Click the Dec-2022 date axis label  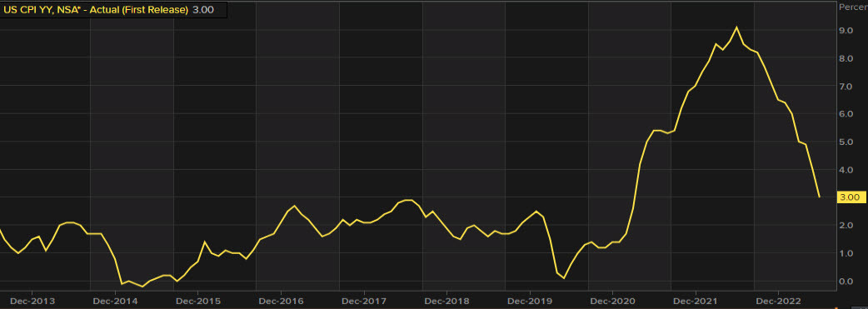[779, 302]
